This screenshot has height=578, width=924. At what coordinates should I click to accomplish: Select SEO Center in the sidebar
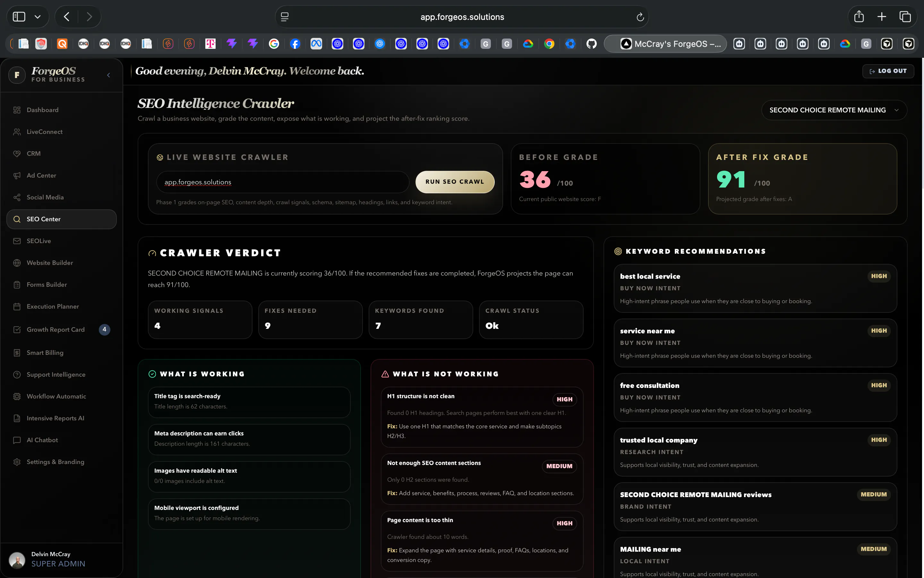tap(61, 219)
